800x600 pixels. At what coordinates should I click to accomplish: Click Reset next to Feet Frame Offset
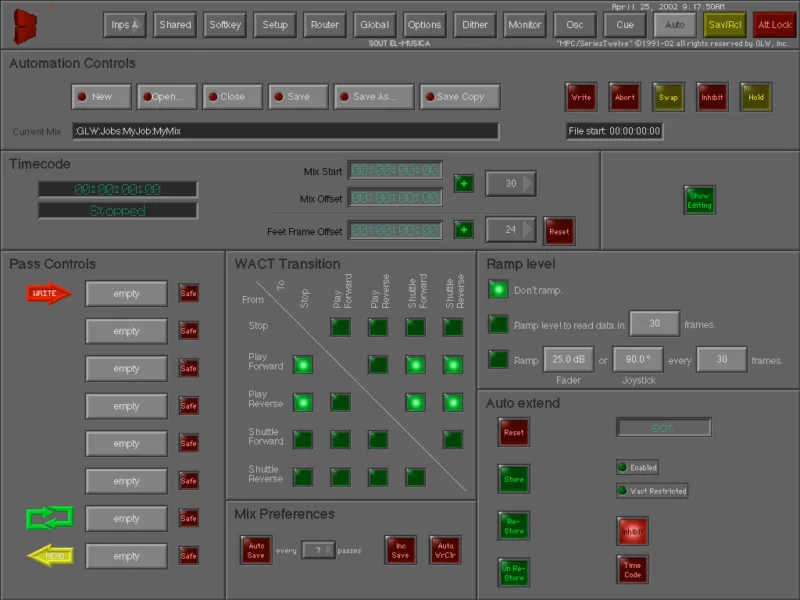pos(559,232)
